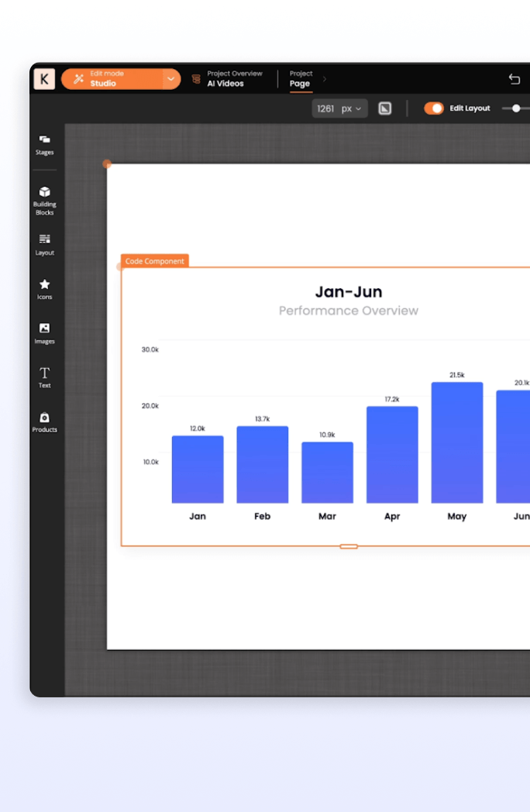Click the Apr bar in chart
The height and width of the screenshot is (812, 530).
point(392,455)
